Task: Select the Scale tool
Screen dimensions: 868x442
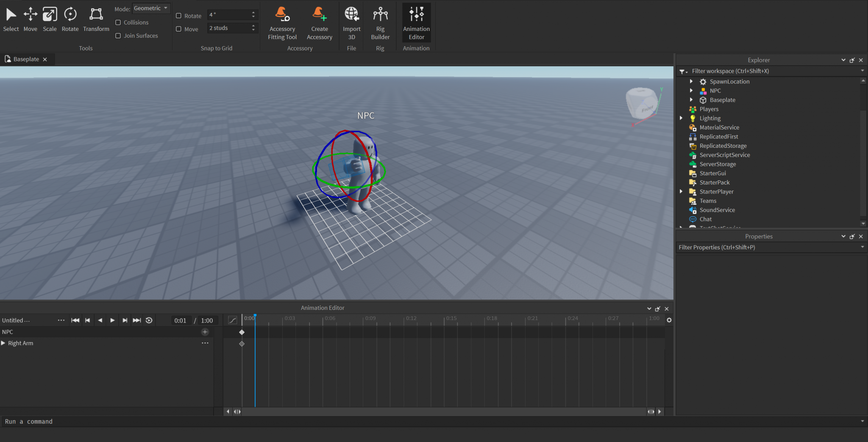Action: pyautogui.click(x=50, y=17)
